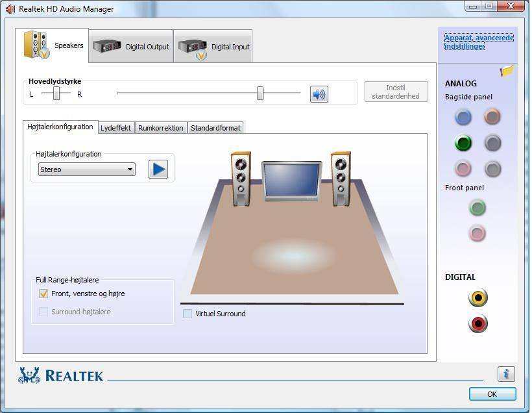Uncheck Front, venstre og højre checkbox
The image size is (532, 413).
click(x=43, y=294)
